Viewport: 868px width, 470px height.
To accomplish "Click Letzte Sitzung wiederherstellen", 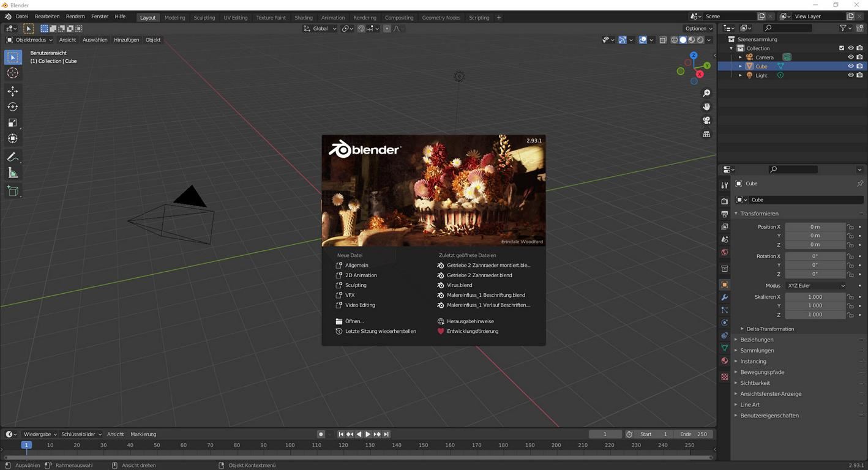I will pos(380,332).
